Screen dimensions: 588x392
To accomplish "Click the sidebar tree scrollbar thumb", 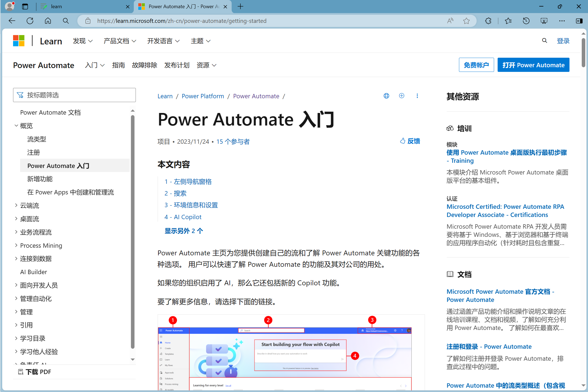I will pos(133,231).
